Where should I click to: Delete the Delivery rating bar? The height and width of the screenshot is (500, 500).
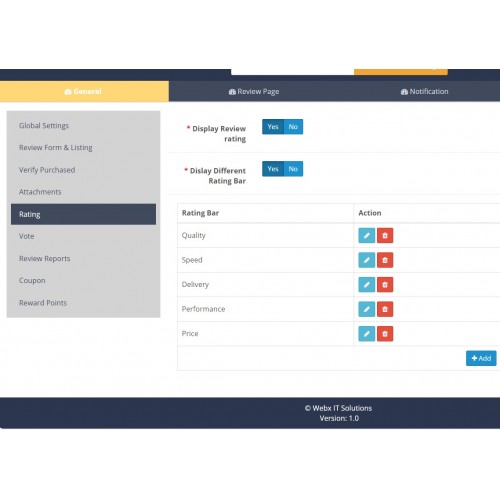385,285
